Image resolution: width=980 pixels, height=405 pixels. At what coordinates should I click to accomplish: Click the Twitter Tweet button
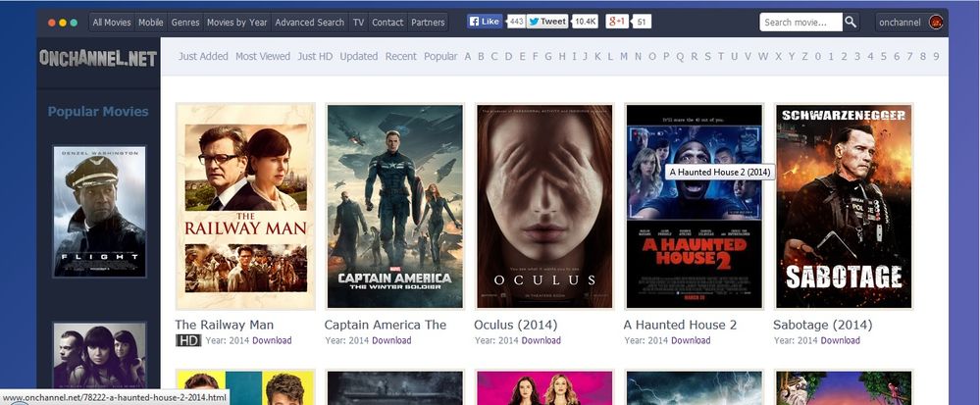tap(546, 22)
